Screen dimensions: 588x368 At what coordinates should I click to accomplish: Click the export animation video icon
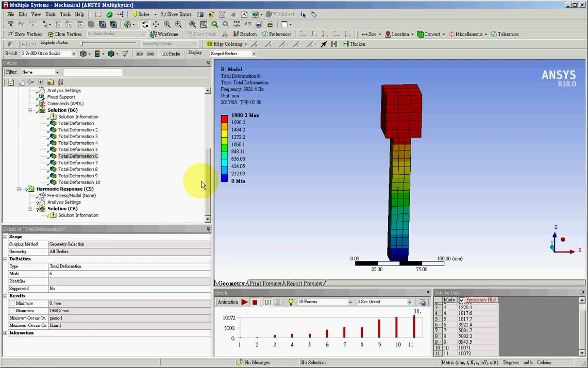pyautogui.click(x=422, y=302)
